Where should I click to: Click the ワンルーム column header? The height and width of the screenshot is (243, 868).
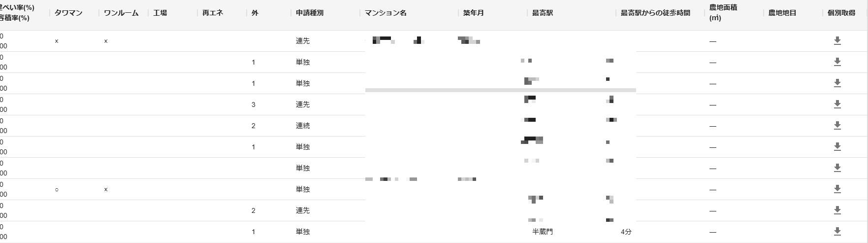121,13
